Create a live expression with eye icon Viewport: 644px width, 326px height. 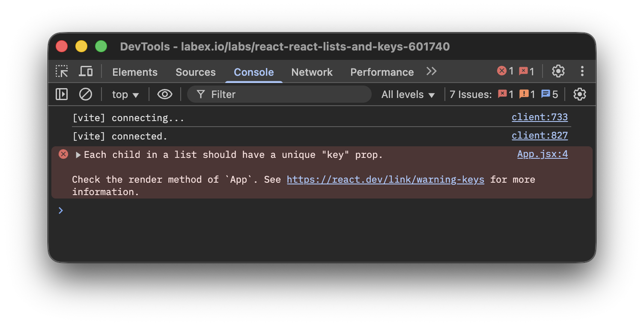164,94
